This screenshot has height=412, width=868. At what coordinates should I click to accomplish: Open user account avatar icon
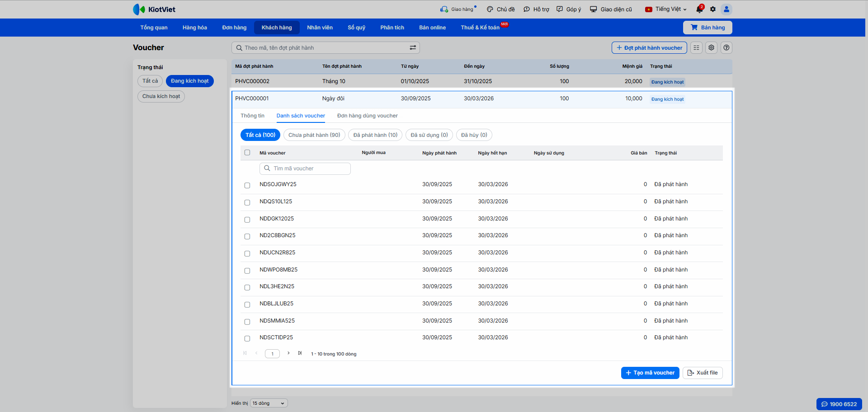tap(726, 9)
